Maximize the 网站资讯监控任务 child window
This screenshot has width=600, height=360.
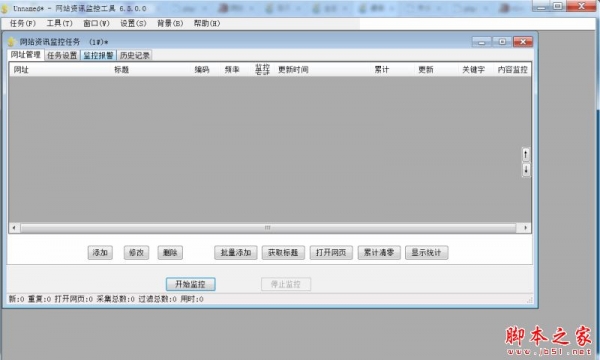(x=502, y=42)
